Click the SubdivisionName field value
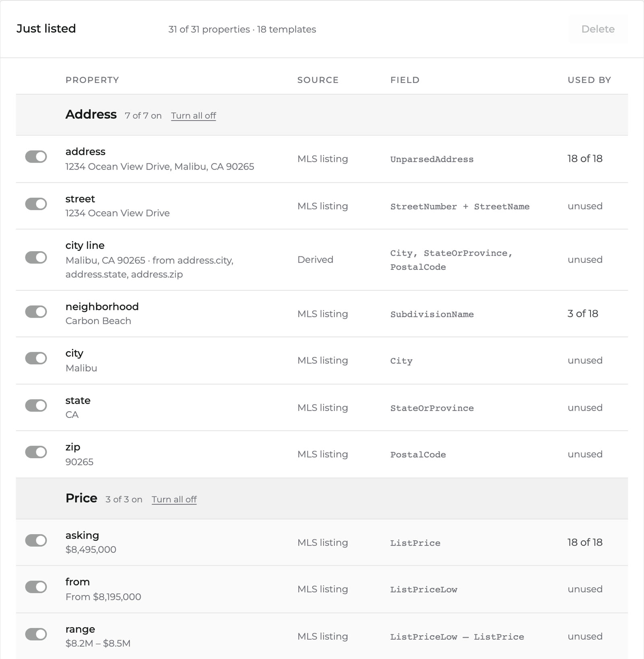This screenshot has width=644, height=659. [432, 314]
